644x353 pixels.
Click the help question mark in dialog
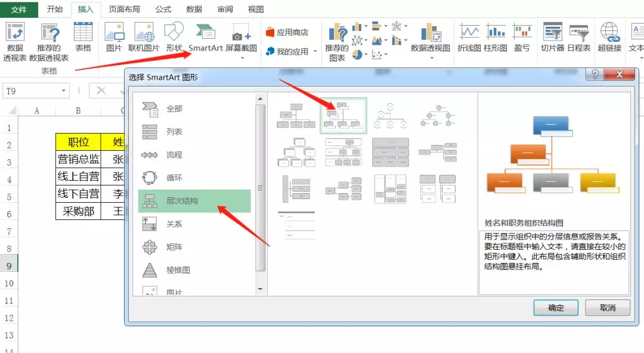595,75
